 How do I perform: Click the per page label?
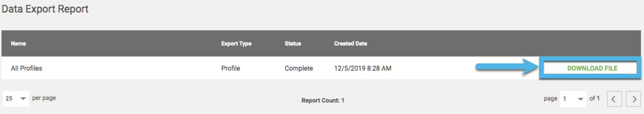[44, 98]
